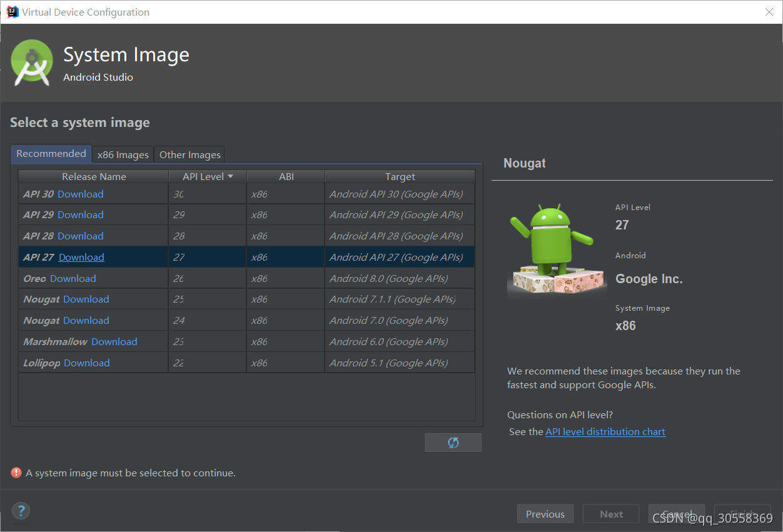
Task: Select the Android 6.0 (Google APIs) row
Action: pyautogui.click(x=246, y=341)
